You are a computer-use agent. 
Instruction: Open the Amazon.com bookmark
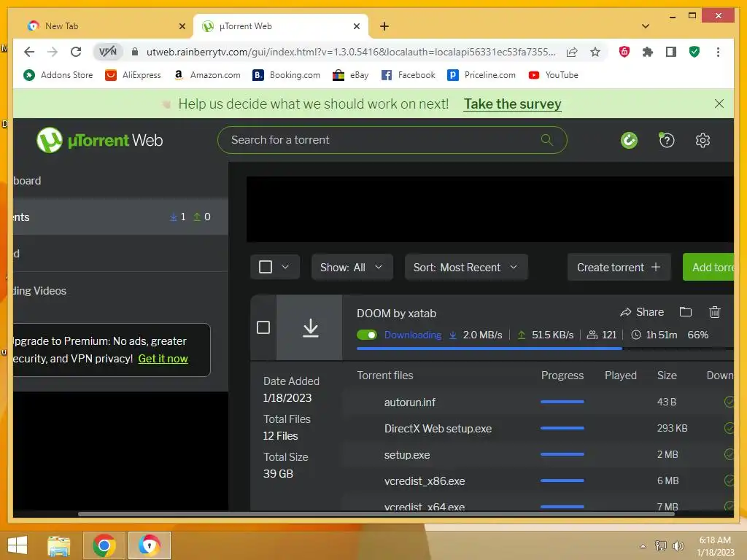[x=206, y=75]
